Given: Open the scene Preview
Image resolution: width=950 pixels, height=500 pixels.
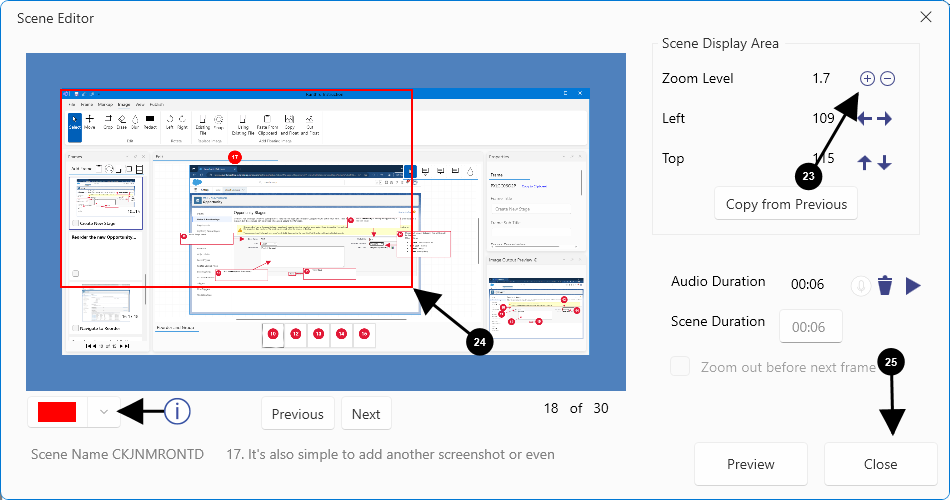Looking at the screenshot, I should coord(750,464).
